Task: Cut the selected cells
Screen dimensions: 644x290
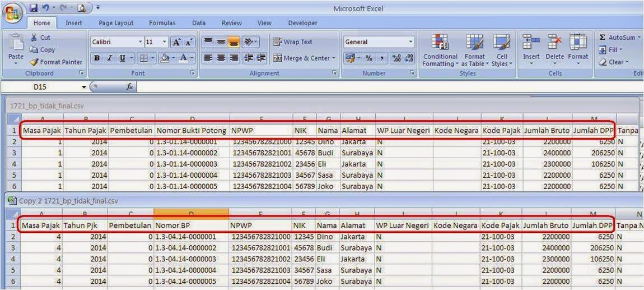Action: coord(41,38)
